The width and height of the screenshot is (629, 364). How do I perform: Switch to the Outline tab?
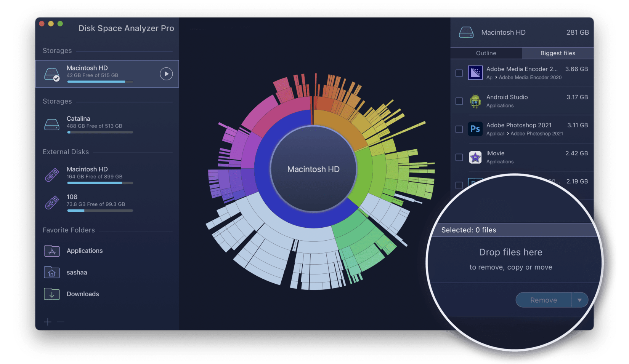point(486,53)
